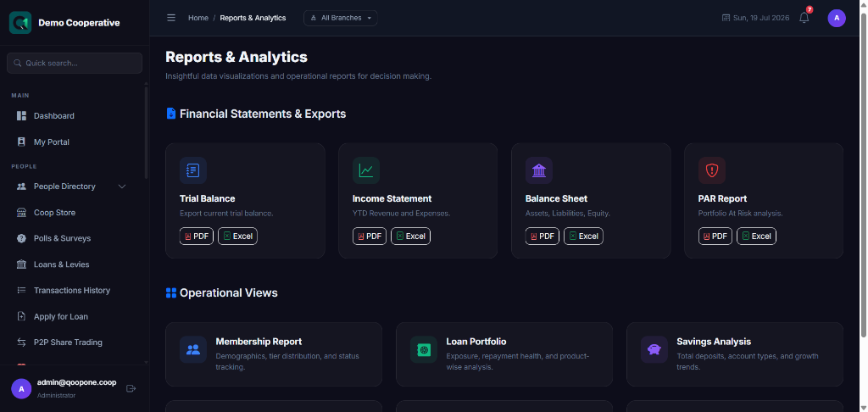The width and height of the screenshot is (868, 412).
Task: Click the sidebar vertical scrollbar
Action: pos(146,133)
